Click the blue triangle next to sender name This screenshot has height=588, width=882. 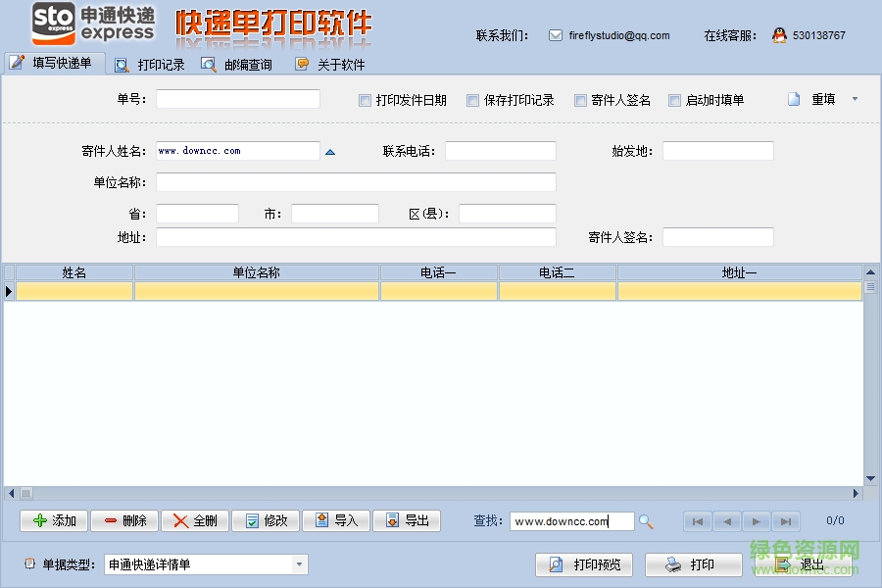(330, 152)
